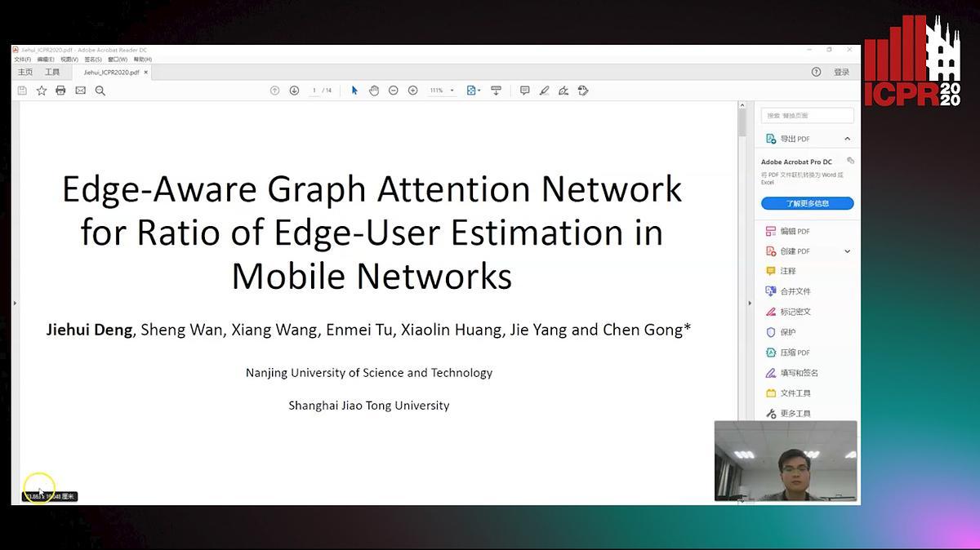This screenshot has height=550, width=980.
Task: Click the Shanghai Jiao Tong University text
Action: pos(369,406)
